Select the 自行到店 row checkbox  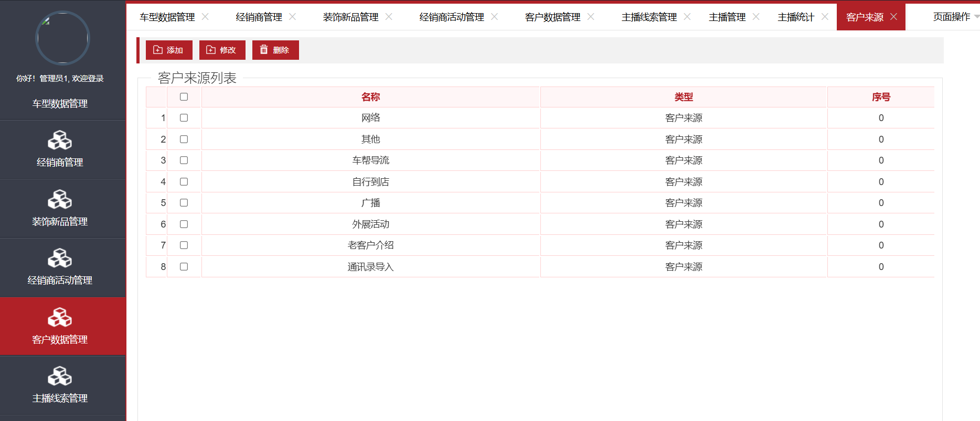[x=184, y=182]
